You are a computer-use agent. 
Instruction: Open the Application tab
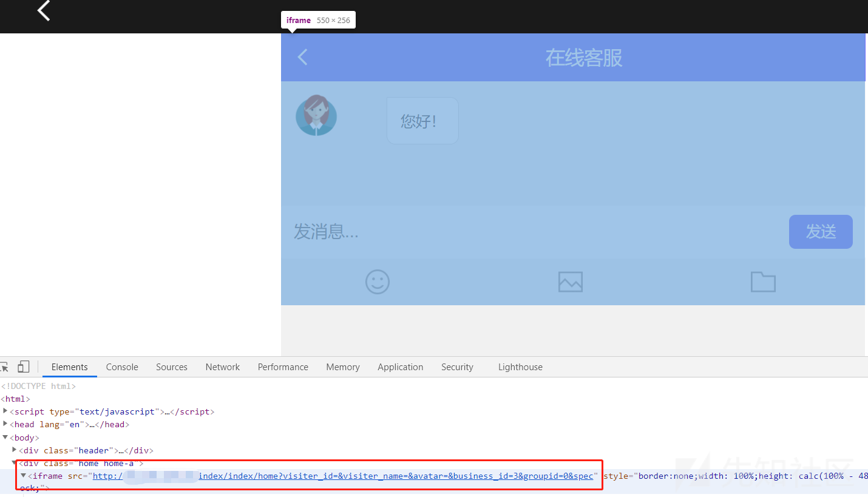(x=401, y=367)
